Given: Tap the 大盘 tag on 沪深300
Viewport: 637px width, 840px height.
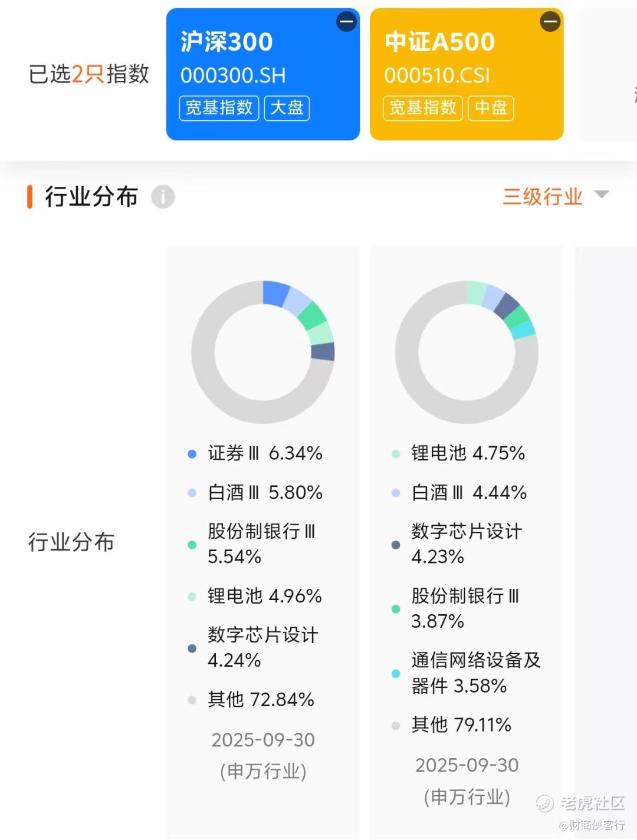Looking at the screenshot, I should point(287,108).
